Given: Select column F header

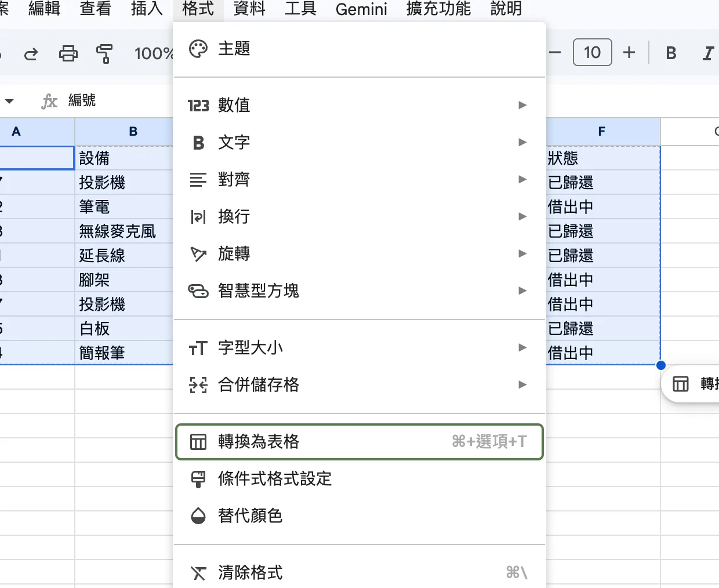Looking at the screenshot, I should coord(603,132).
